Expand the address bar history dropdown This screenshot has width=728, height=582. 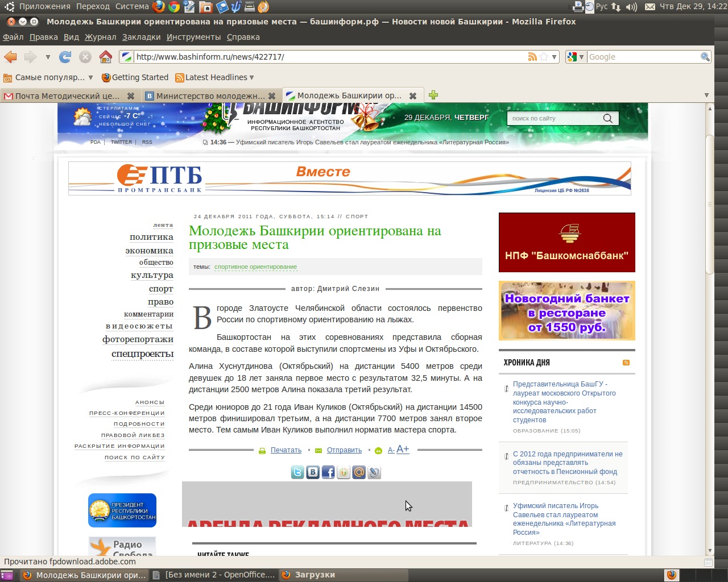554,57
